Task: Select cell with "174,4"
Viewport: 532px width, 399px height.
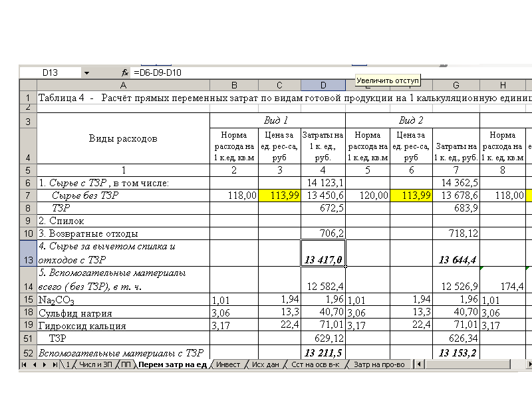Action: point(503,280)
